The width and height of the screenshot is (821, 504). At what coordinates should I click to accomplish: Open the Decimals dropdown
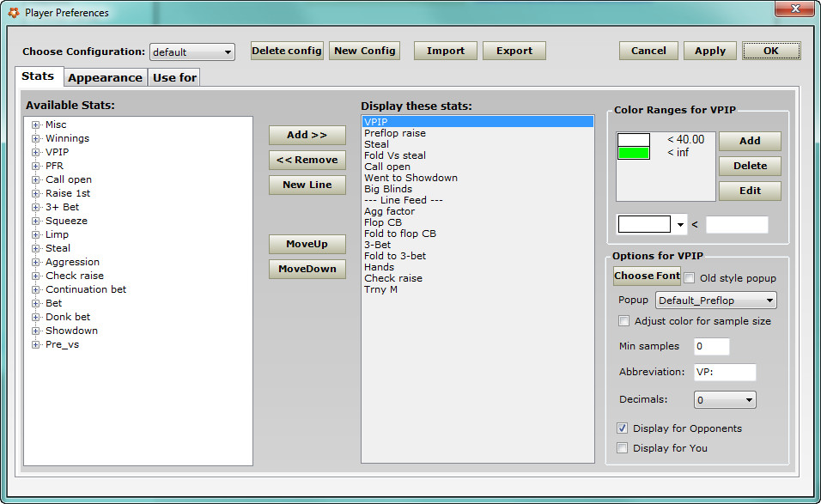[x=725, y=400]
